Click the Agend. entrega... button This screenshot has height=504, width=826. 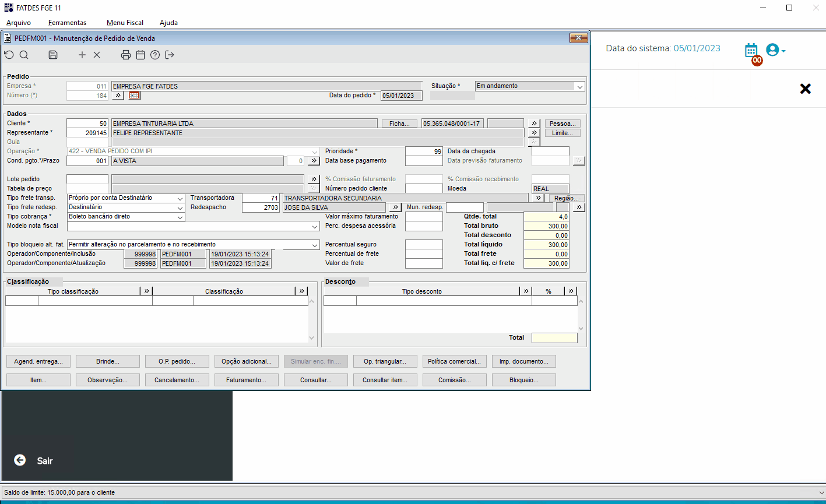click(38, 361)
